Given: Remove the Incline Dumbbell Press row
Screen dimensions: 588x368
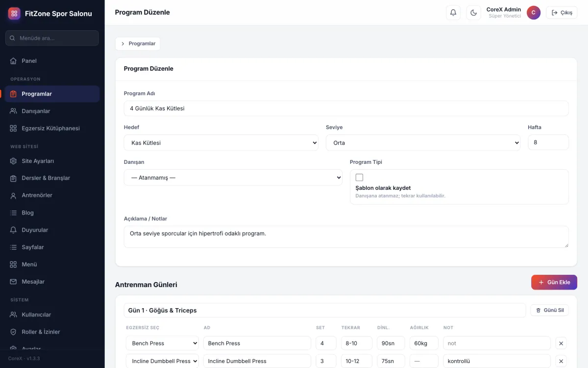Looking at the screenshot, I should pyautogui.click(x=561, y=361).
